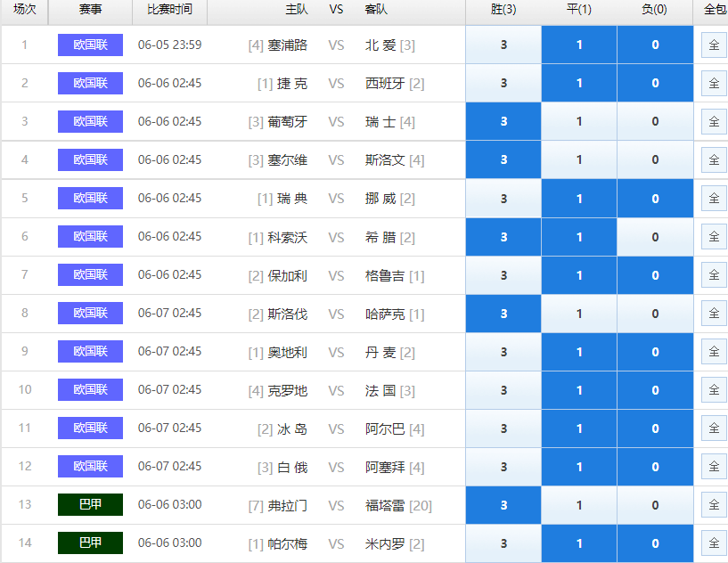The height and width of the screenshot is (563, 728).
Task: Toggle win (3) for 弗拉门 vs 福塔雷
Action: point(503,504)
